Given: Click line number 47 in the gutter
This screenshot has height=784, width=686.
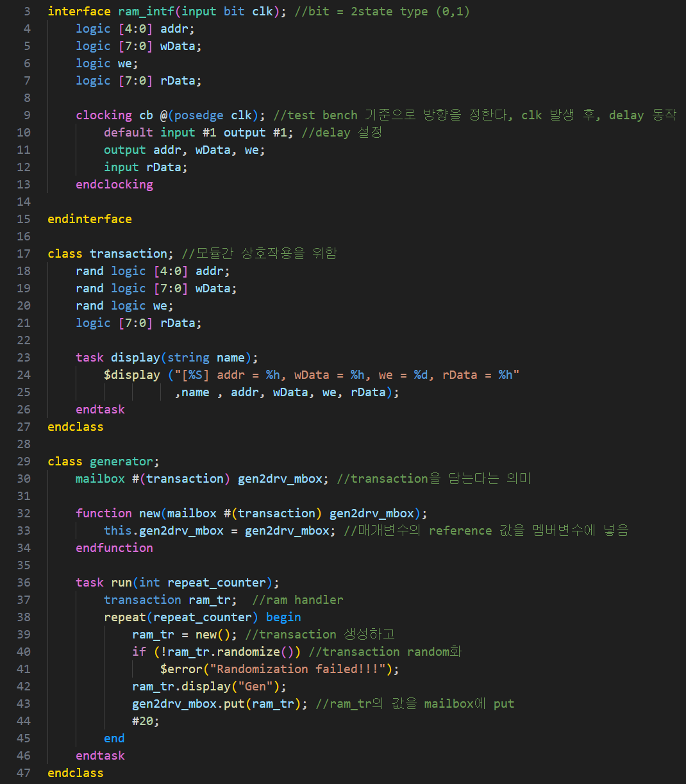Looking at the screenshot, I should pos(23,773).
